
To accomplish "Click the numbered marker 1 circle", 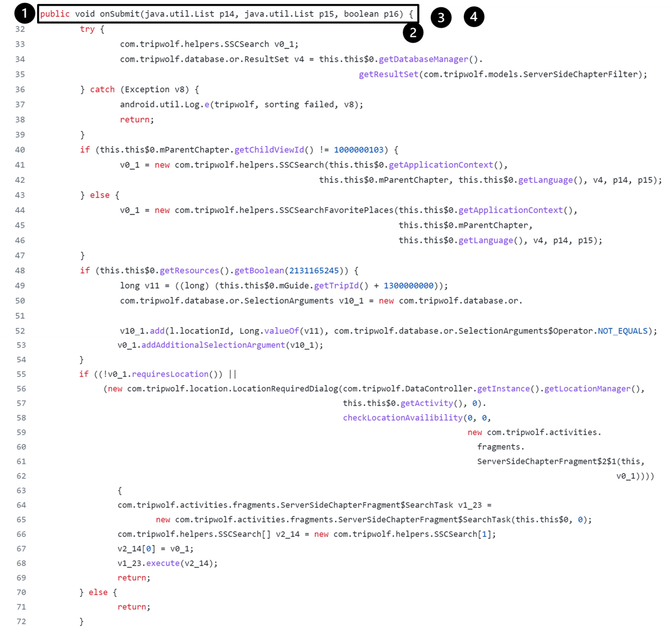I will tap(24, 12).
